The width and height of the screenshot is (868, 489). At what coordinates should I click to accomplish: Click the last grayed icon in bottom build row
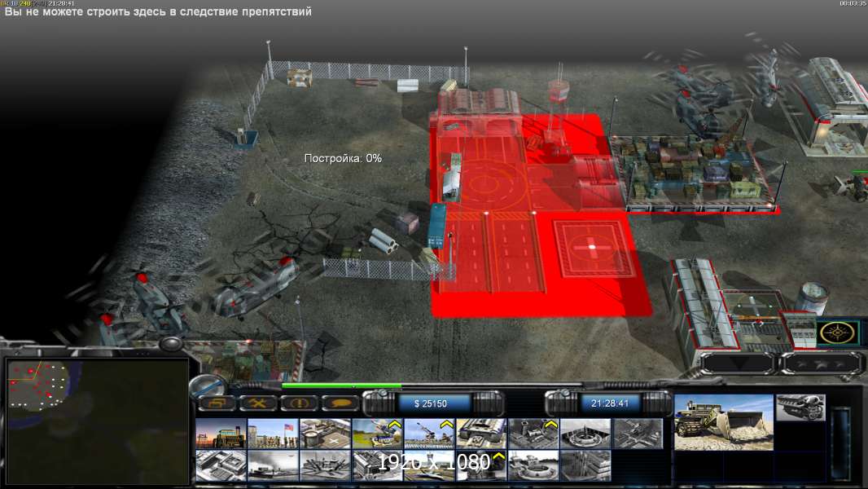[x=585, y=465]
